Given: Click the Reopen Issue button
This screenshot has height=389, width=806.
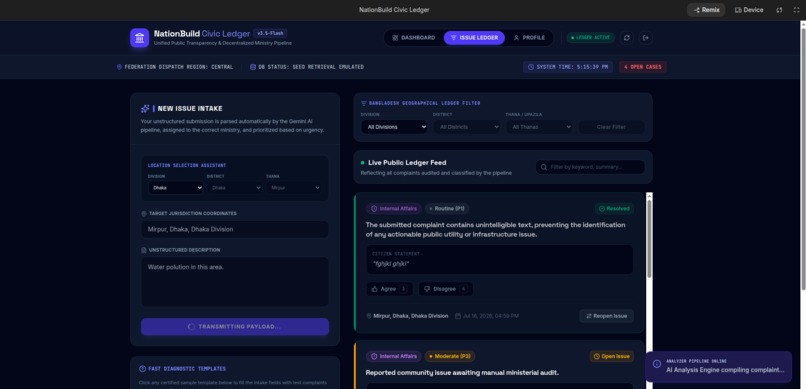Looking at the screenshot, I should click(x=607, y=316).
